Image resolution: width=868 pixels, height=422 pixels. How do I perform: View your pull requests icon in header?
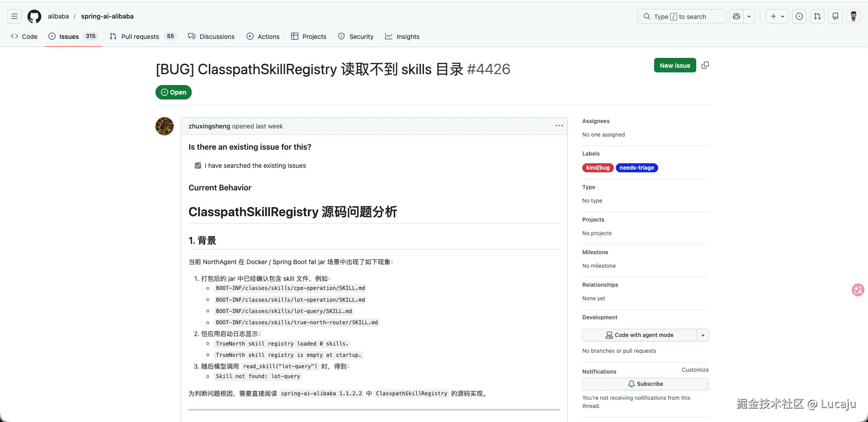point(817,16)
